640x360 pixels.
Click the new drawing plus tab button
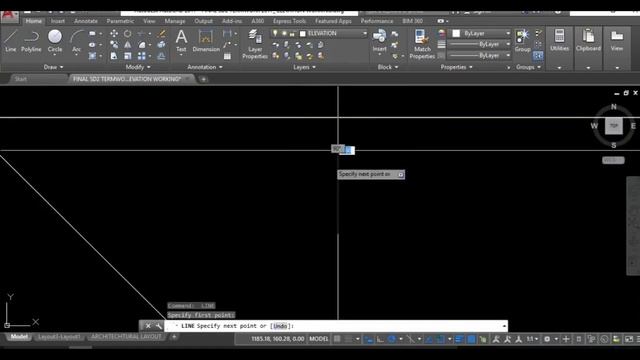tap(203, 79)
